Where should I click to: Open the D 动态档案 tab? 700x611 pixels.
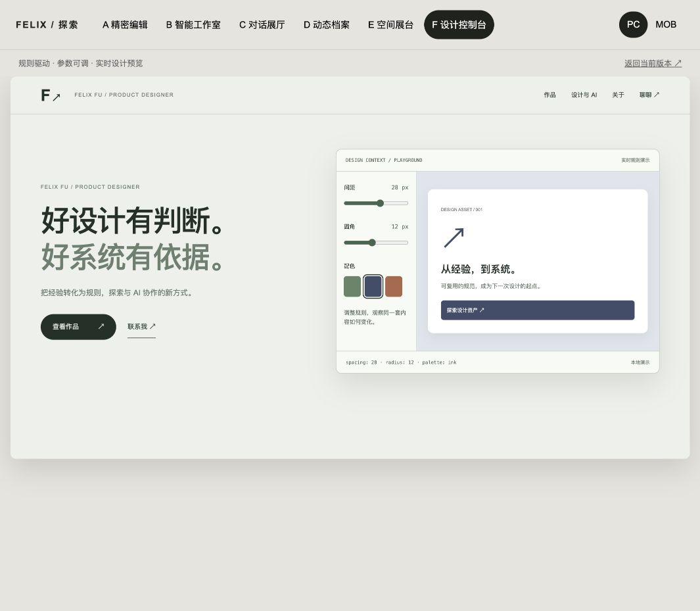coord(327,24)
